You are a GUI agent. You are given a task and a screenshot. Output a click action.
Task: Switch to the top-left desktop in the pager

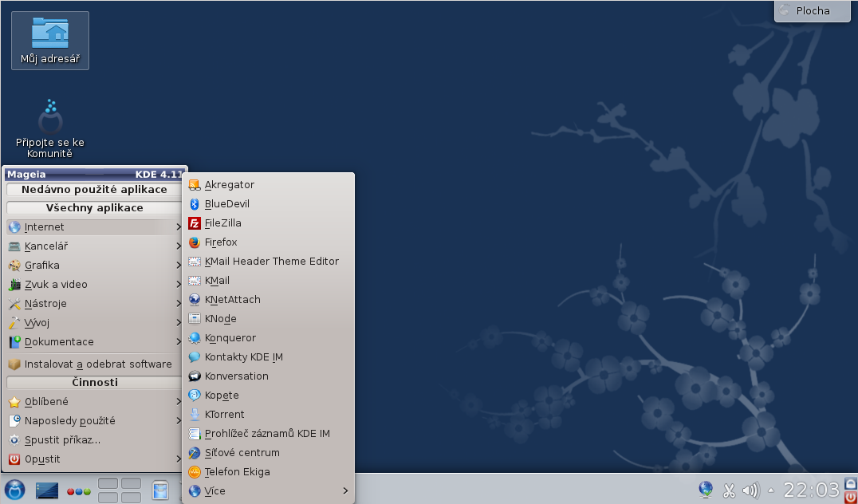[x=108, y=484]
